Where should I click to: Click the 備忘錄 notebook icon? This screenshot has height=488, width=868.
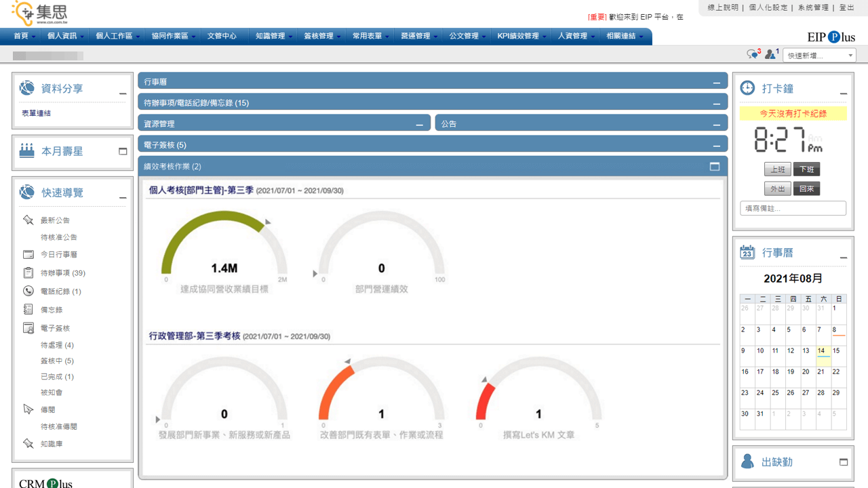click(x=28, y=310)
